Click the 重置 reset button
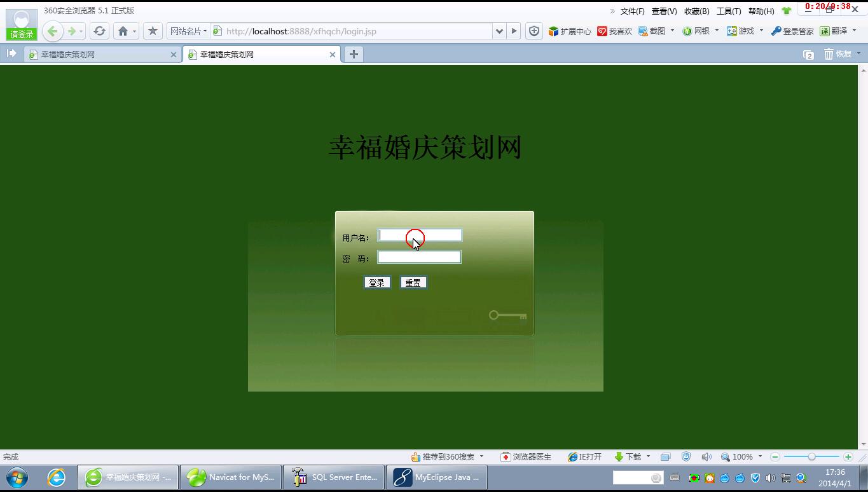 coord(413,283)
